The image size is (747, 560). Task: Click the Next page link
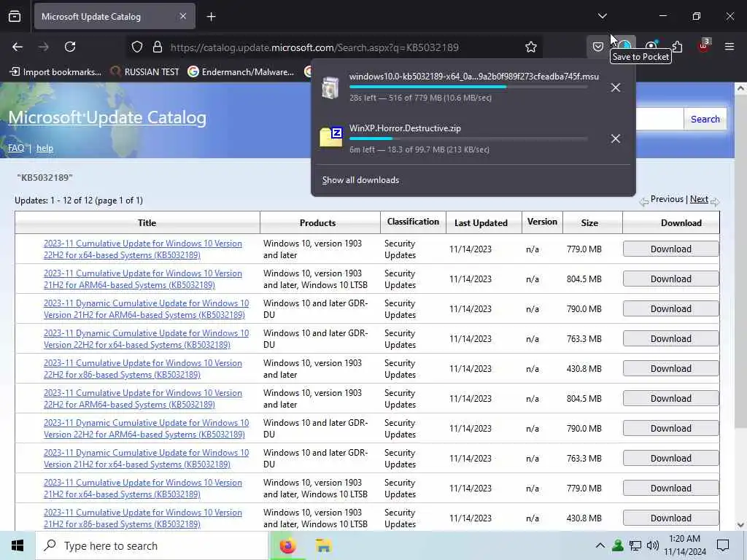tap(699, 199)
